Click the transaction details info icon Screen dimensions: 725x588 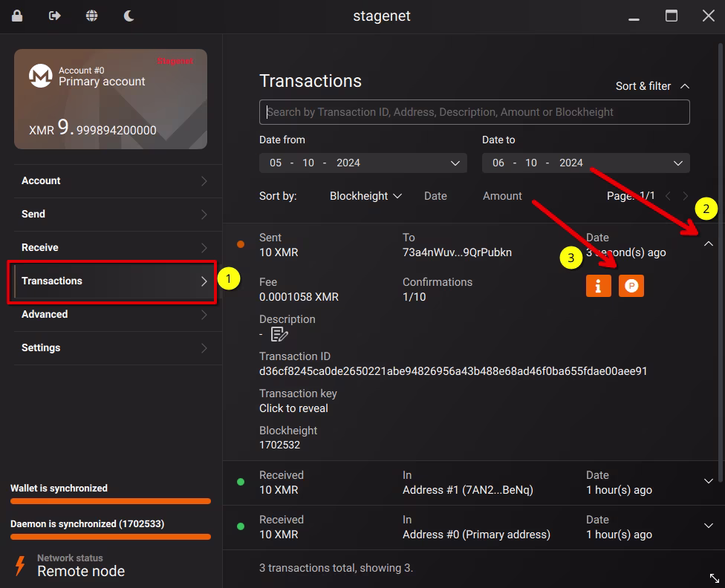[598, 286]
